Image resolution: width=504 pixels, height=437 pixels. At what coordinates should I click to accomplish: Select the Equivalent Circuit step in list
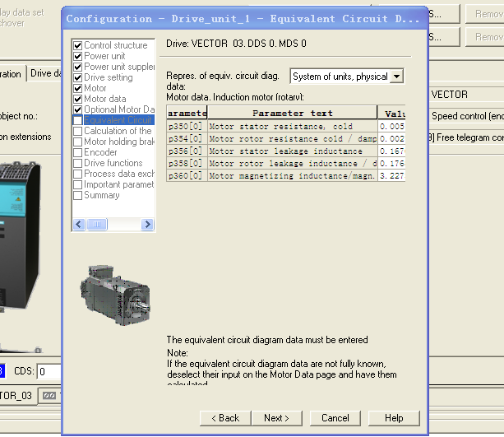(x=118, y=120)
